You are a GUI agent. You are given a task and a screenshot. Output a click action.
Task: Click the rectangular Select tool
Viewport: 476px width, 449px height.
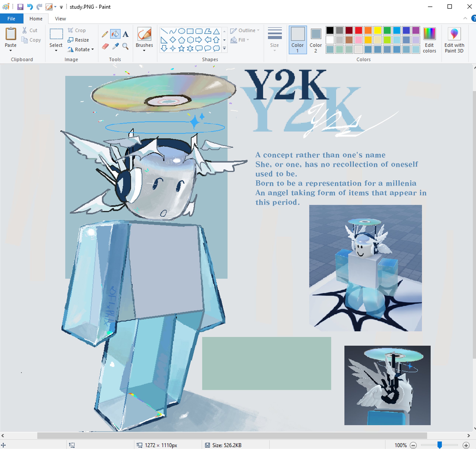pos(56,34)
